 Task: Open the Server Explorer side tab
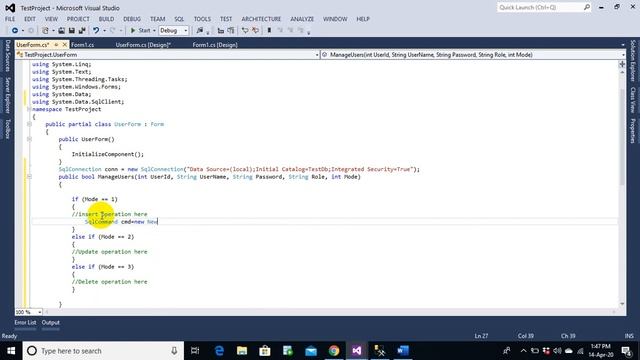(x=7, y=96)
